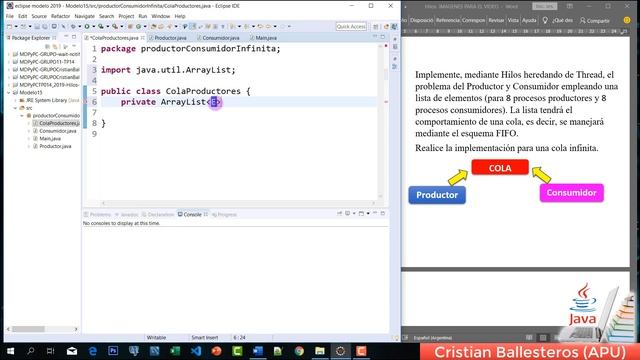Click the lightbulb Tell me icon in Word

click(x=545, y=20)
